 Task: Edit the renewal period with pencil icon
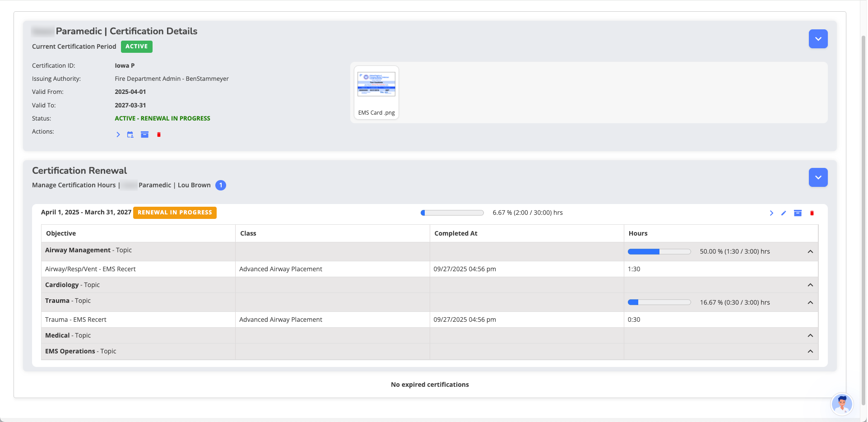[x=784, y=213]
